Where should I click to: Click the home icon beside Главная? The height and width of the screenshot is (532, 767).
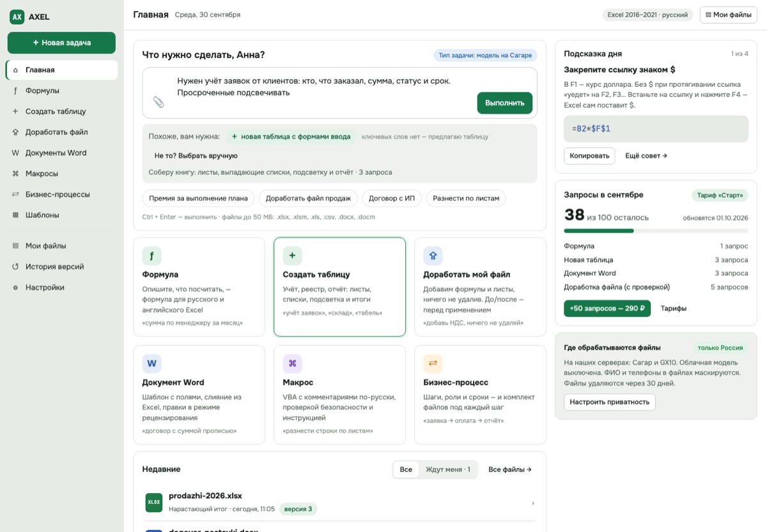pos(15,70)
